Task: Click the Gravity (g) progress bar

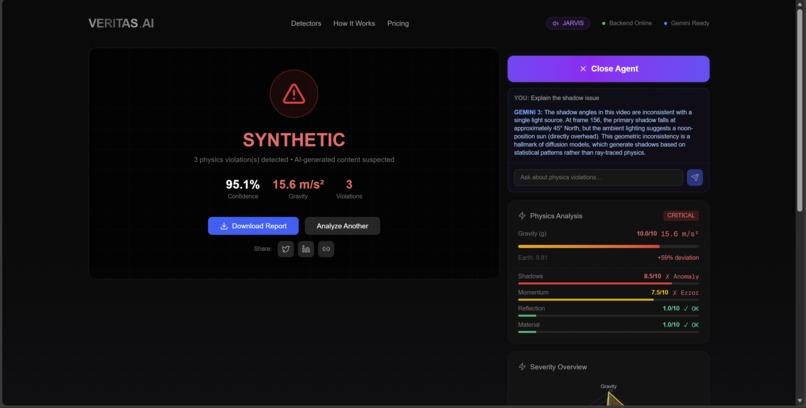Action: pyautogui.click(x=608, y=247)
